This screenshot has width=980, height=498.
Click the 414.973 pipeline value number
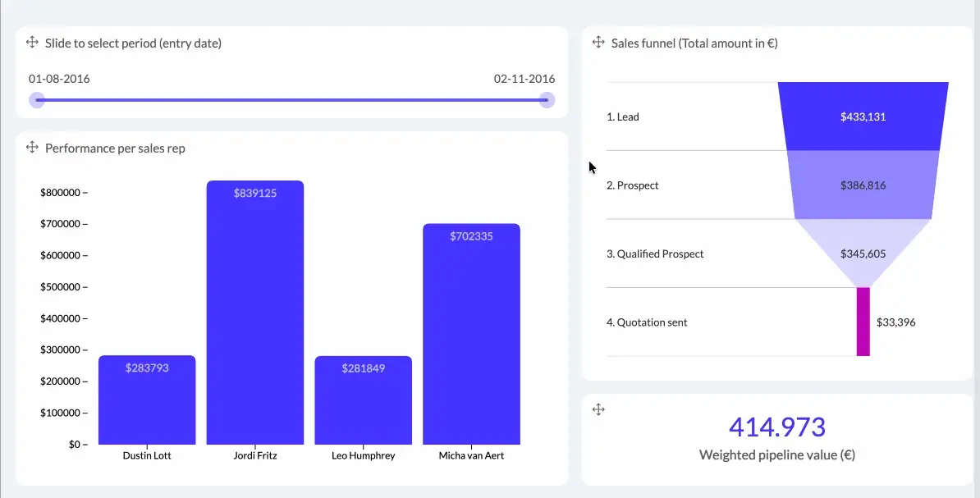(777, 427)
